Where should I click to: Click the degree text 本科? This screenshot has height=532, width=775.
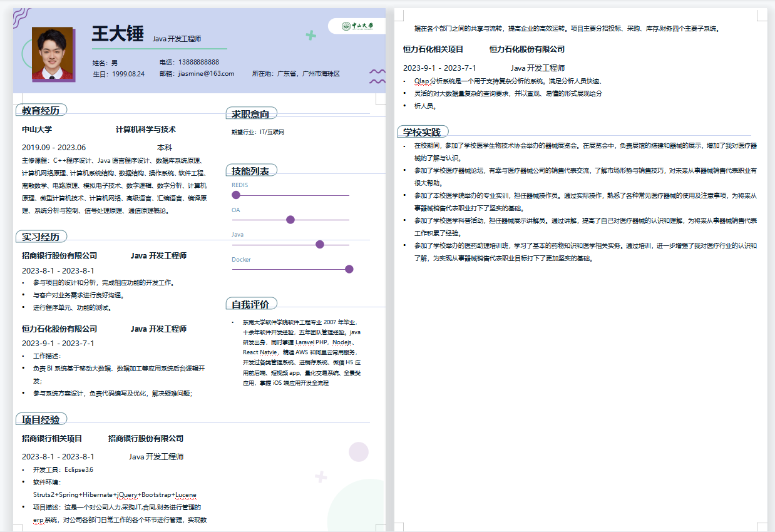tap(165, 148)
